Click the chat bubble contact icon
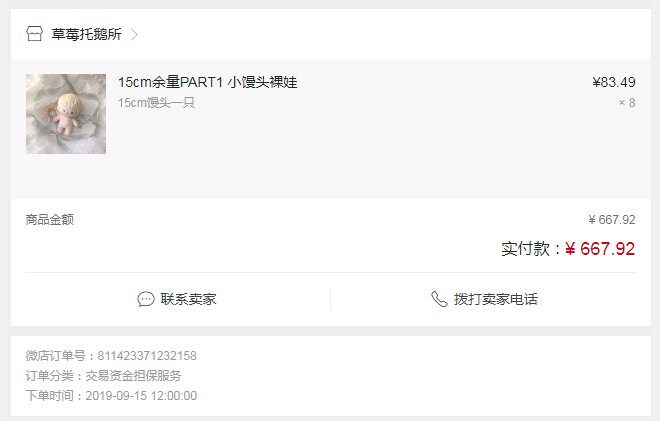 [146, 299]
